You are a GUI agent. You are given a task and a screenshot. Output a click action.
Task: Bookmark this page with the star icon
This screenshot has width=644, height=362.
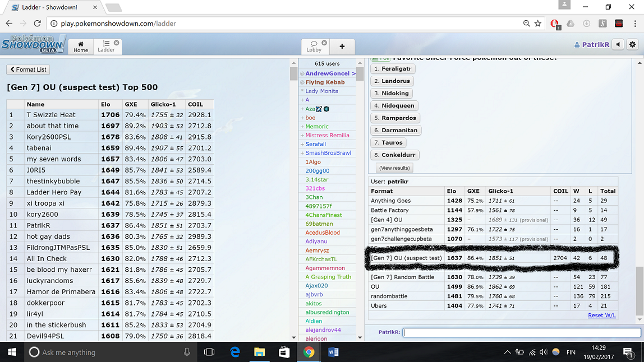click(538, 24)
